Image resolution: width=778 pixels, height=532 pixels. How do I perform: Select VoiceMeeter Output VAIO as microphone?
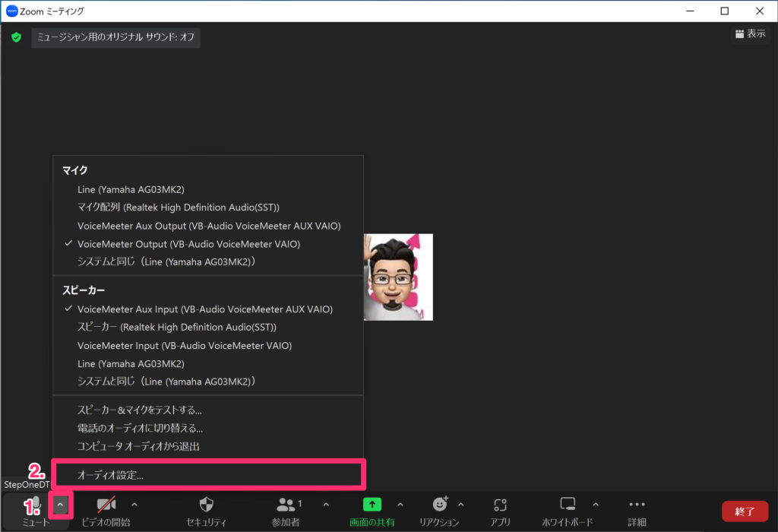pyautogui.click(x=208, y=244)
